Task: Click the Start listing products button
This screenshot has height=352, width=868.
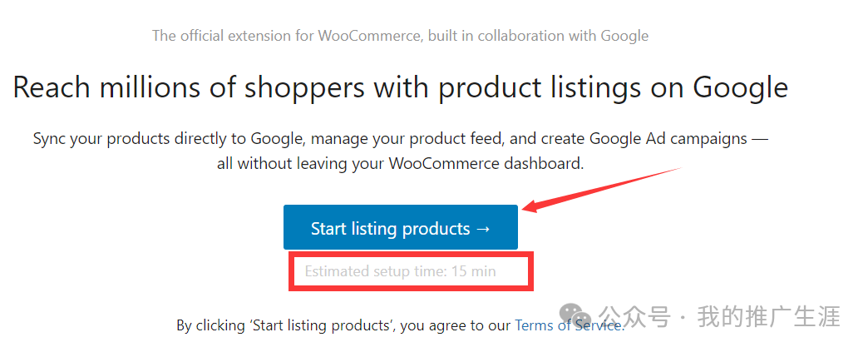Action: (400, 227)
